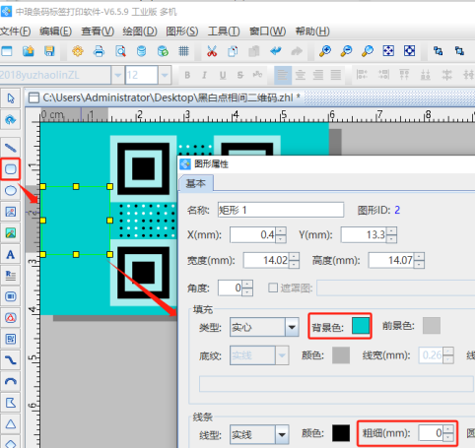
Task: Select the ellipse drawing tool
Action: 11,191
